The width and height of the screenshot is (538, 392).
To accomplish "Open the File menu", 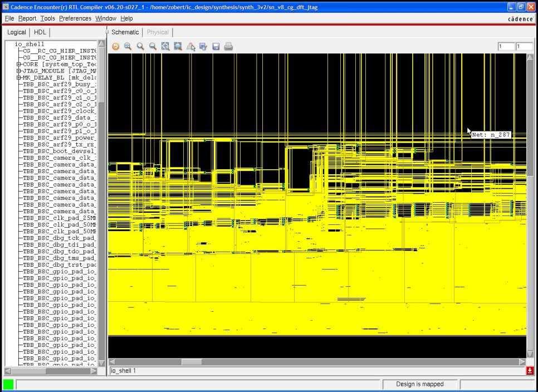I will pyautogui.click(x=9, y=18).
